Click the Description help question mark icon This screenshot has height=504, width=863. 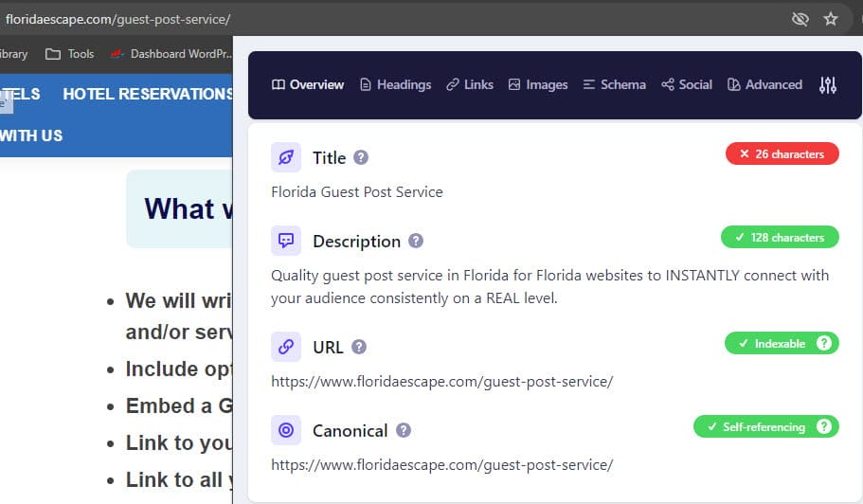416,242
